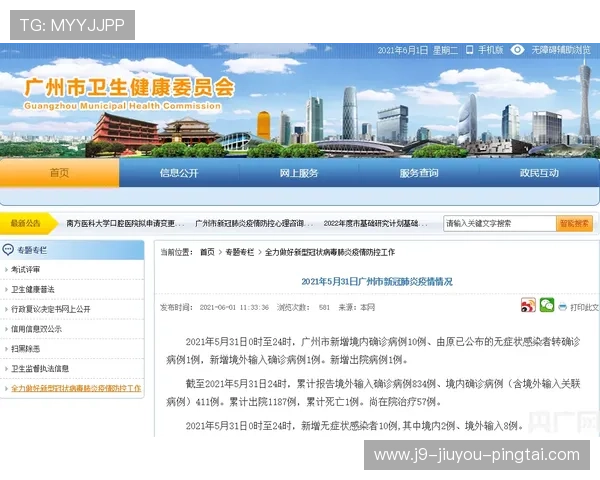Image resolution: width=600 pixels, height=480 pixels.
Task: Click the accessibility eye icon
Action: coord(517,50)
